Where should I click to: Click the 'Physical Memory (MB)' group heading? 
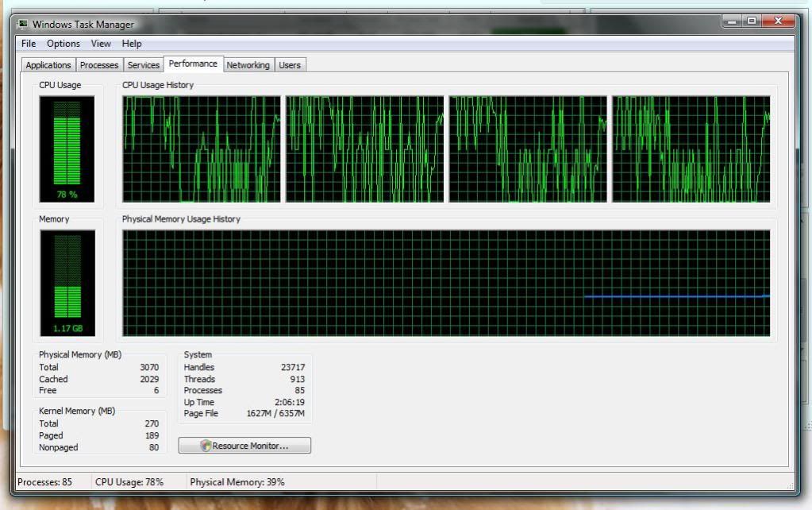pos(79,355)
